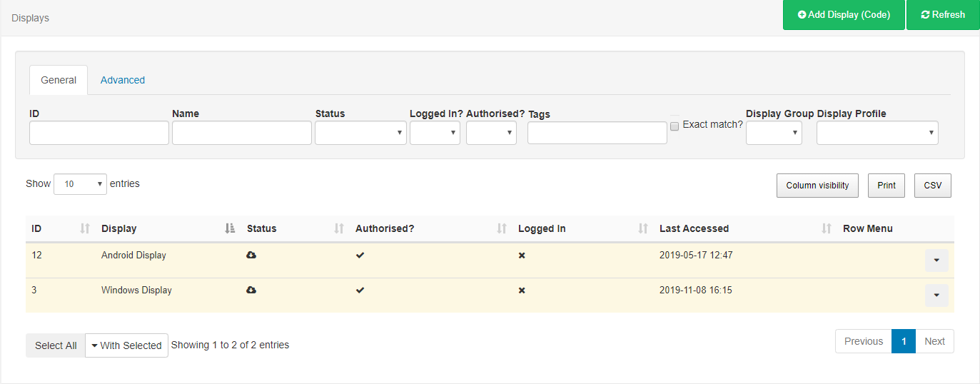Sort by the Display column sort icon
The image size is (980, 384).
pos(230,228)
